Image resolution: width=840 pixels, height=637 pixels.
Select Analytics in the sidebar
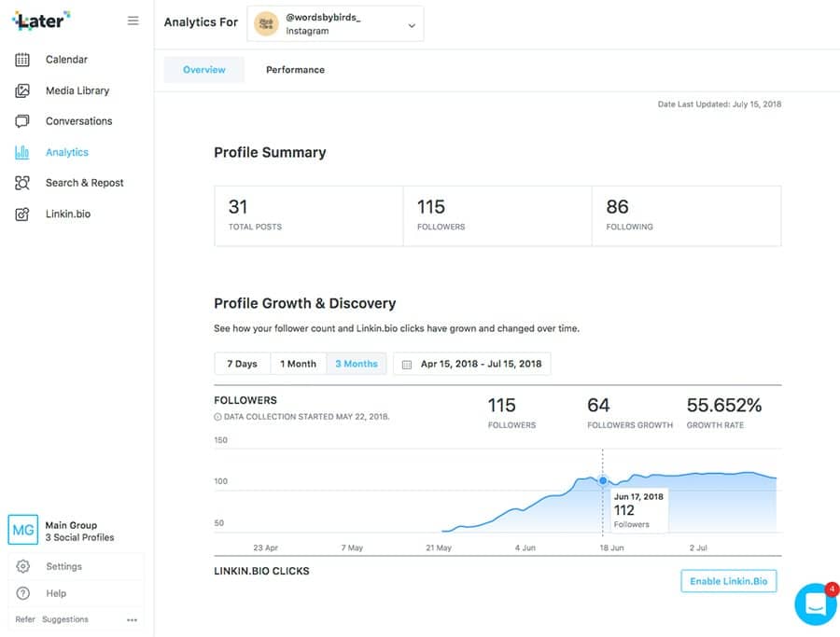(x=67, y=152)
